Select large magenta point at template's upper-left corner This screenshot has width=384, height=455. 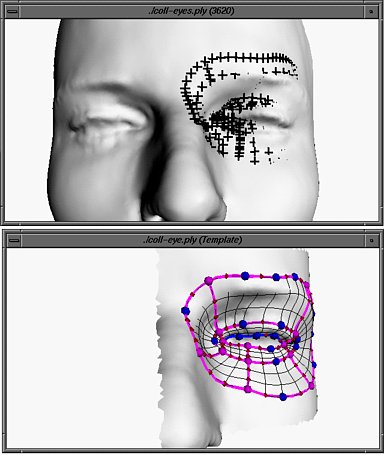pyautogui.click(x=209, y=281)
